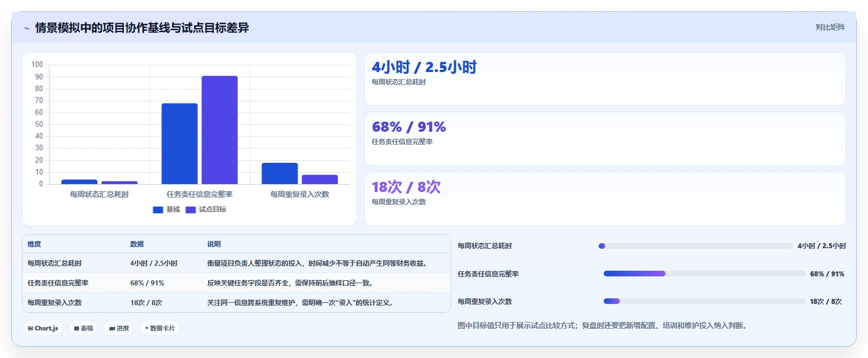The width and height of the screenshot is (868, 358).
Task: Open the 4小时 / 2.5小时 data card
Action: pos(605,79)
